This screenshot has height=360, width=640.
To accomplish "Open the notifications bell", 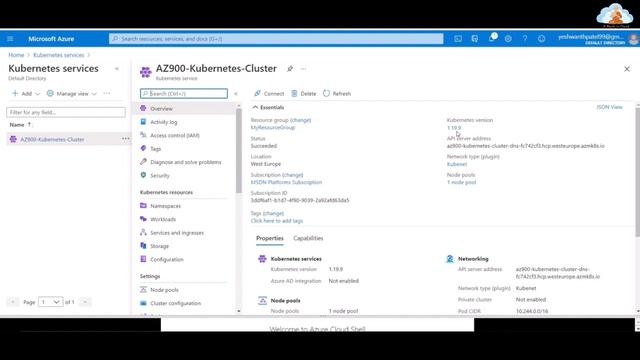I will click(x=492, y=38).
